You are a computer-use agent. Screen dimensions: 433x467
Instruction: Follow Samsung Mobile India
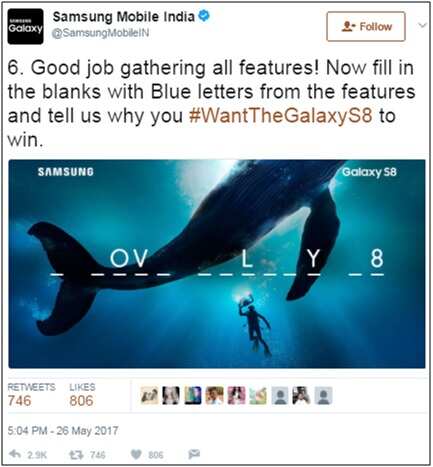(366, 27)
